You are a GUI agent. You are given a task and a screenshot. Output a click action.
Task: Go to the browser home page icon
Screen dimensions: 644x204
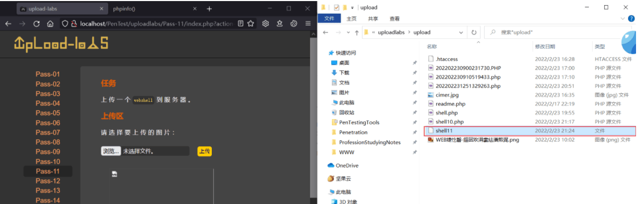coord(50,24)
